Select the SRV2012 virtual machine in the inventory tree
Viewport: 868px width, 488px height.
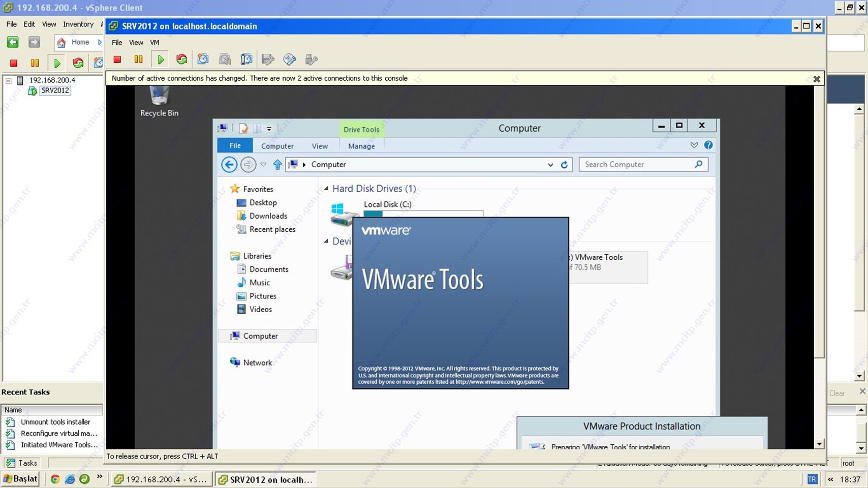click(55, 90)
